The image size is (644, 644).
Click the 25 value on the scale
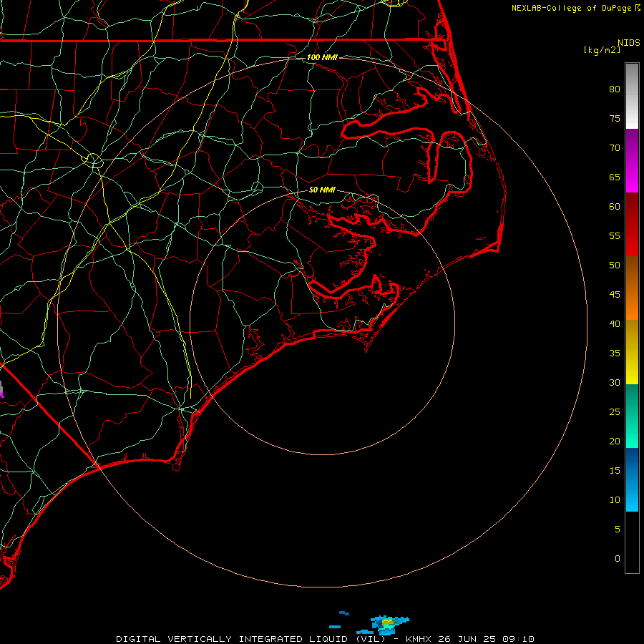(615, 411)
